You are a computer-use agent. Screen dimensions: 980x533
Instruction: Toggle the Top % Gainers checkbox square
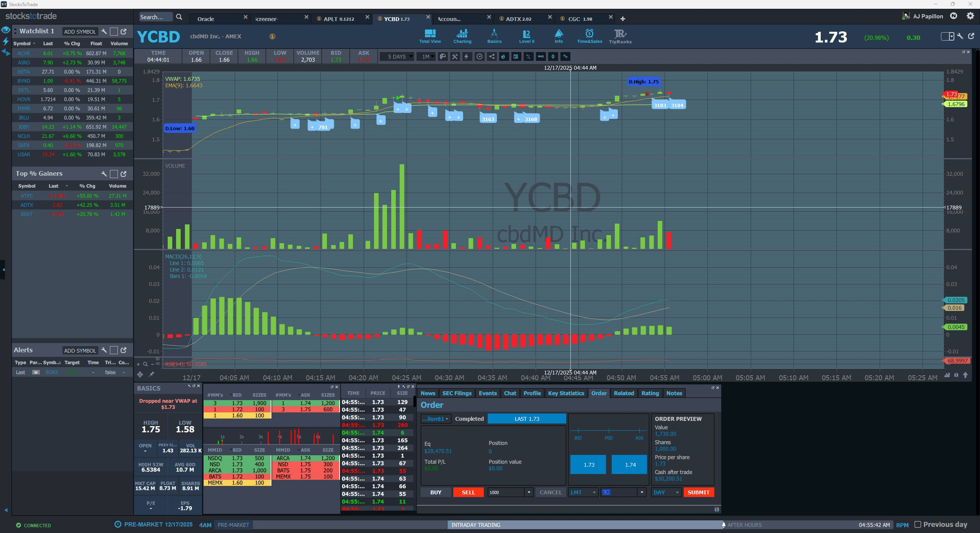coord(114,174)
